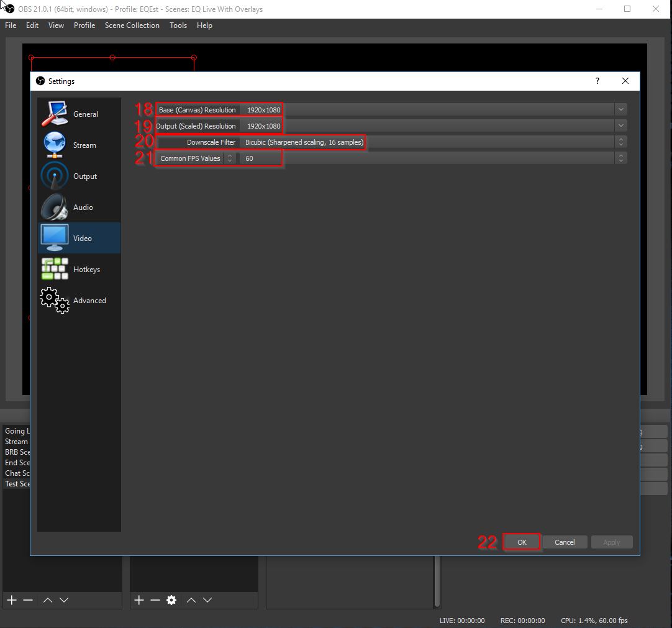Expand the Common FPS Values dropdown
Image resolution: width=672 pixels, height=628 pixels.
tap(230, 158)
